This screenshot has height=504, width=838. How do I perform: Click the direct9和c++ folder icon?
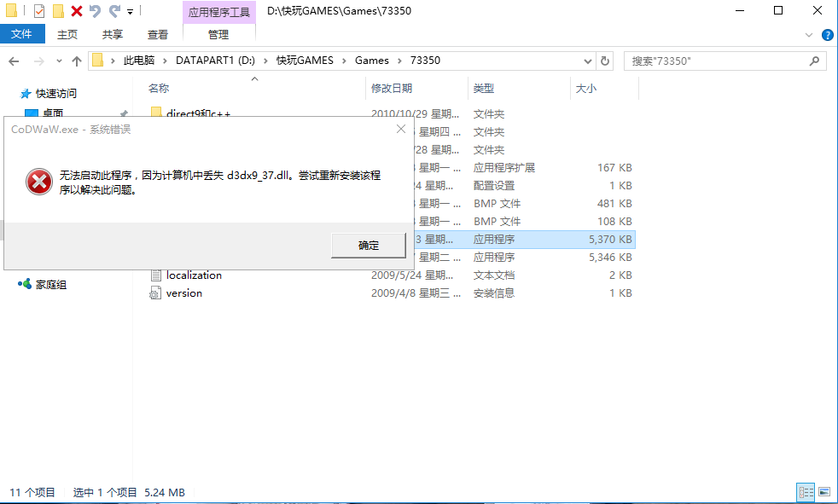pyautogui.click(x=156, y=112)
